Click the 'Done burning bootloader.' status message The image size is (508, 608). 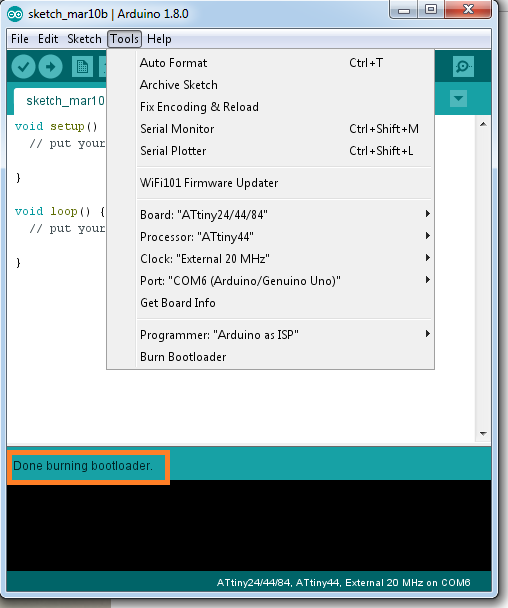[83, 466]
